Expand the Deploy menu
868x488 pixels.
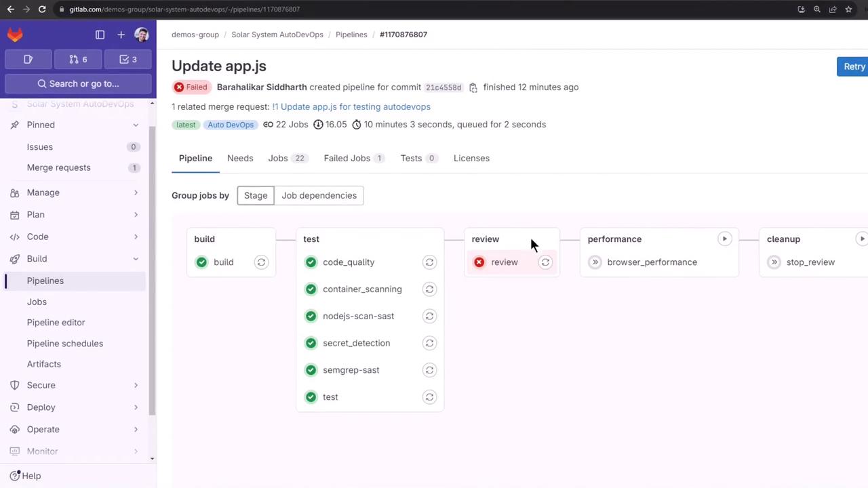(x=75, y=407)
